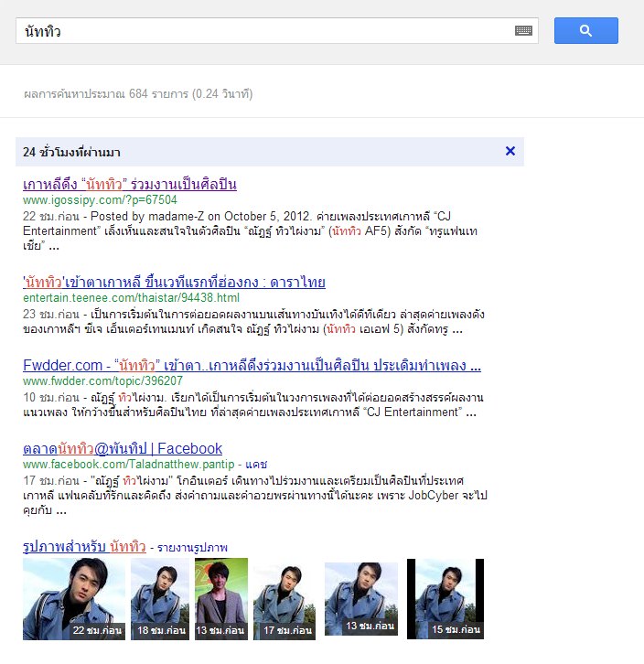Screen dimensions: 644x664
Task: Open the Fwdder.com result title link
Action: point(252,365)
